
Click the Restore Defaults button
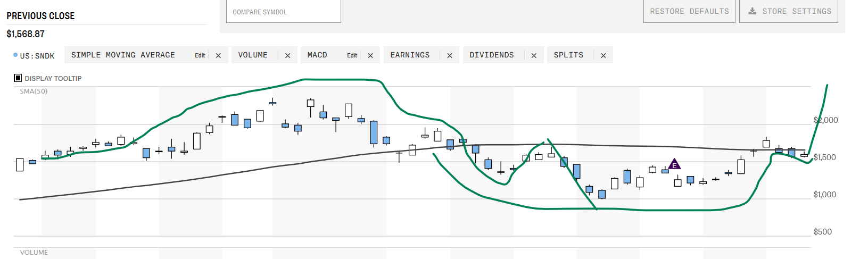689,11
